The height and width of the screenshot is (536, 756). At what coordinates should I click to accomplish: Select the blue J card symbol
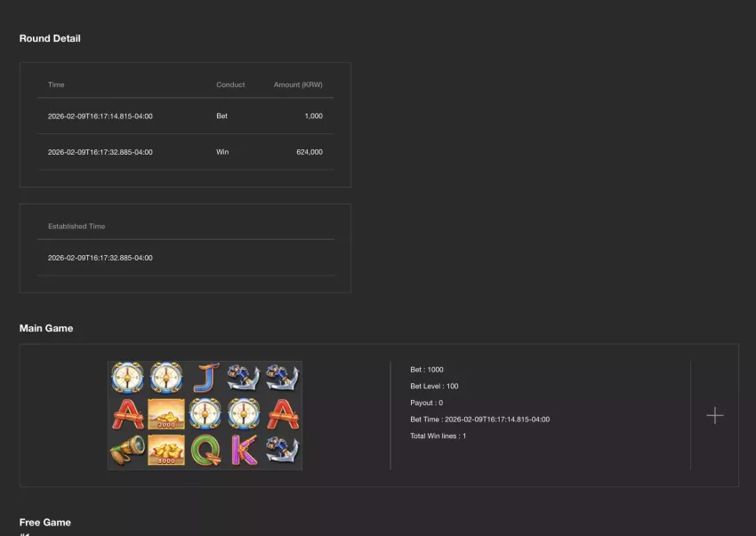click(205, 378)
